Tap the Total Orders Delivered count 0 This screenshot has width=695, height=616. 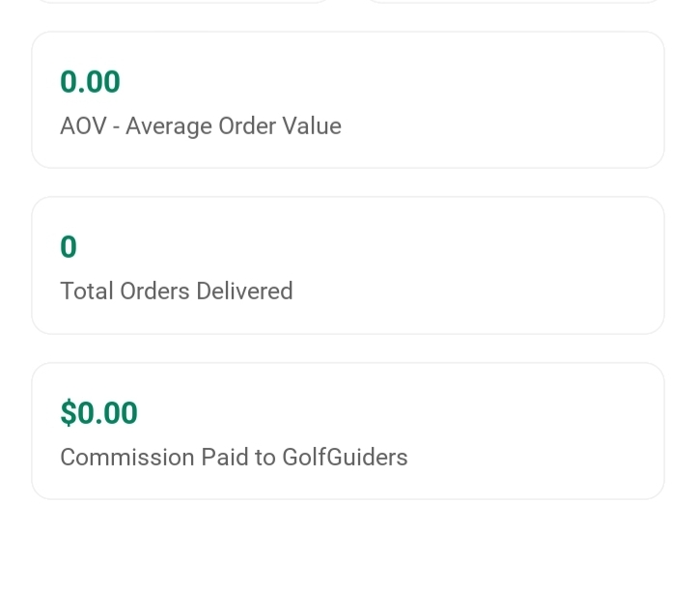[x=68, y=248]
